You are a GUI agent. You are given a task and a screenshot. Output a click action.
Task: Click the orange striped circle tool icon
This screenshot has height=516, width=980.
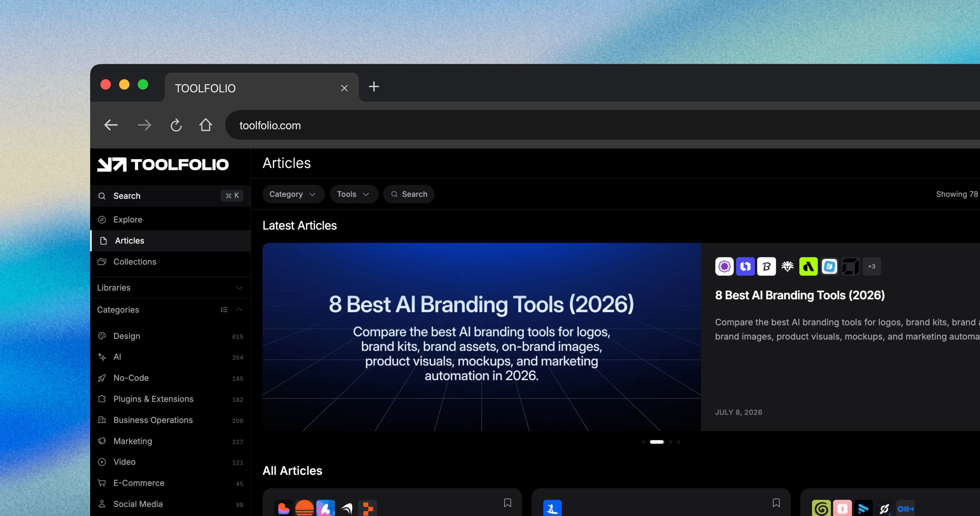tap(304, 509)
